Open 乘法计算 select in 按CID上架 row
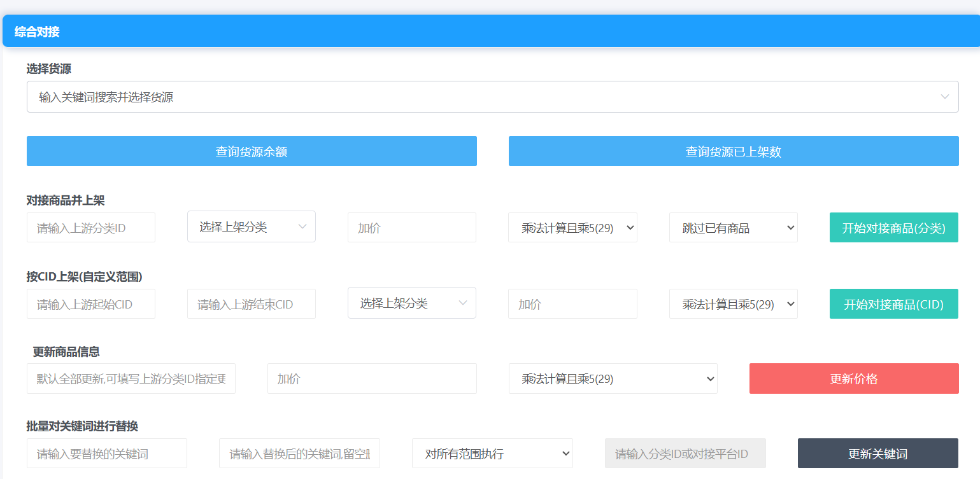 click(x=733, y=304)
